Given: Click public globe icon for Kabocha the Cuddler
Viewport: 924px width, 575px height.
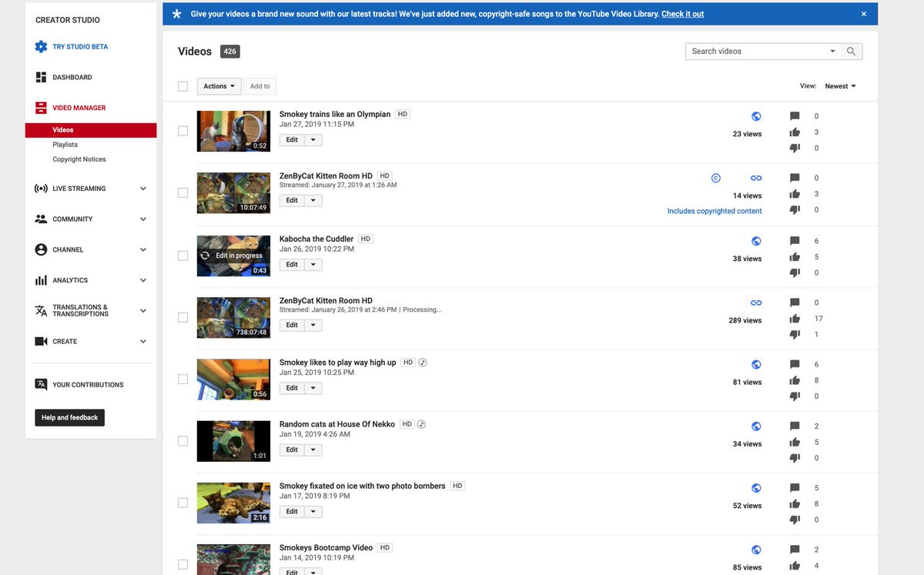Looking at the screenshot, I should coord(756,241).
